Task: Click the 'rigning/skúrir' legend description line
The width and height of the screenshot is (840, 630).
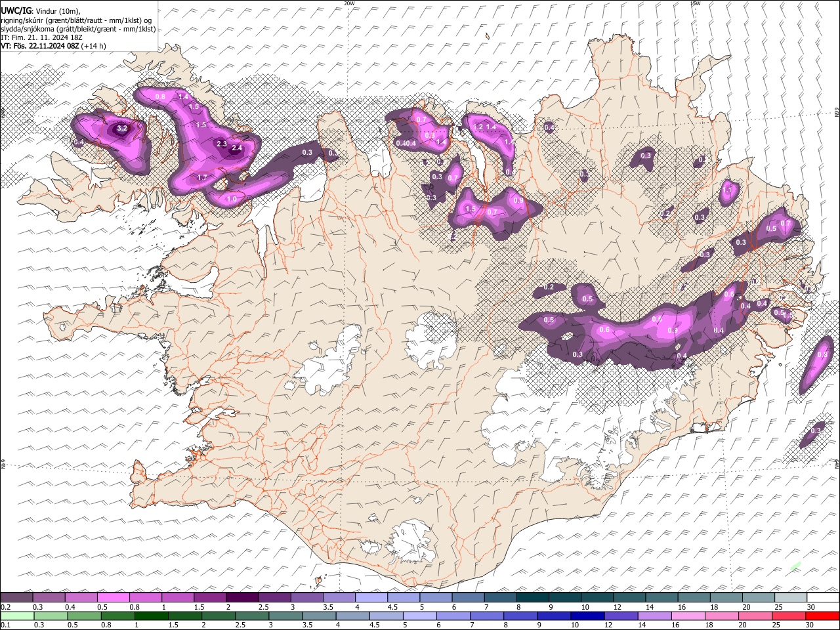Action: 76,20
